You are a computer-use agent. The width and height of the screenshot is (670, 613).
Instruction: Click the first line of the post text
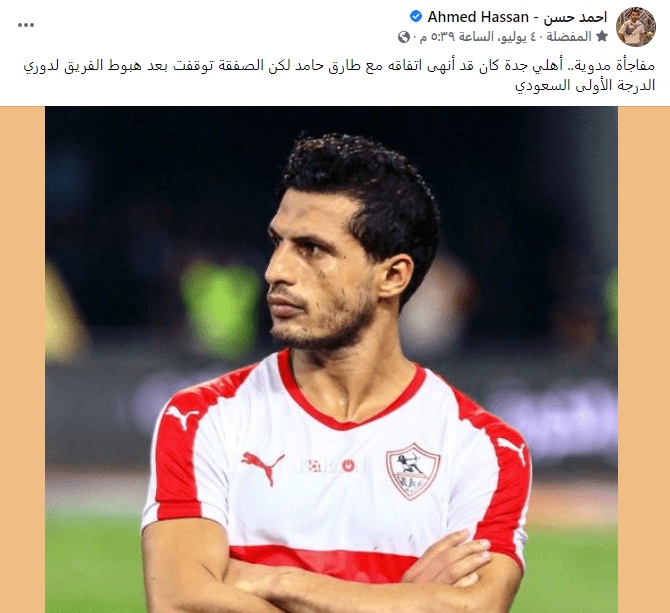coord(339,66)
